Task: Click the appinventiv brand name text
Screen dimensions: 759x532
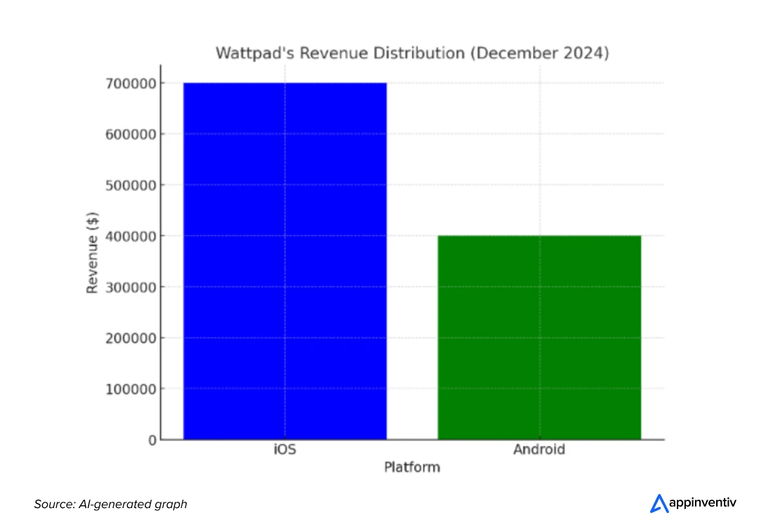Action: tap(702, 503)
